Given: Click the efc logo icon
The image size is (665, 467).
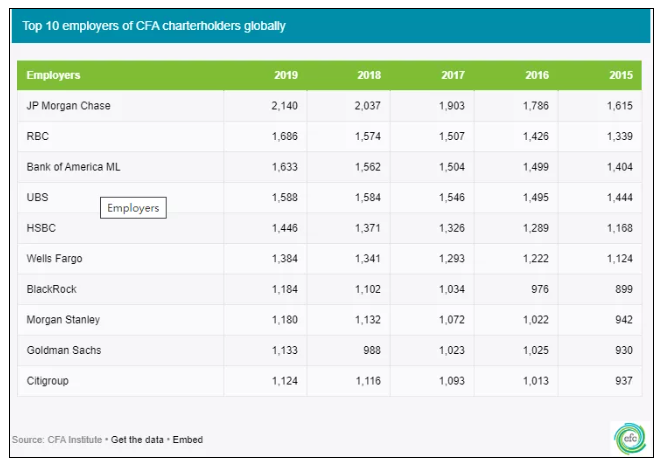Looking at the screenshot, I should (630, 439).
